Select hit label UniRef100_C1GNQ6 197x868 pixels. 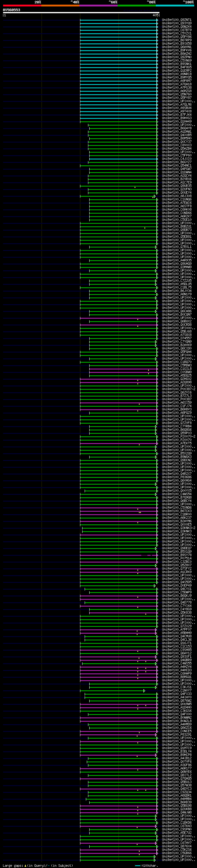[176, 200]
